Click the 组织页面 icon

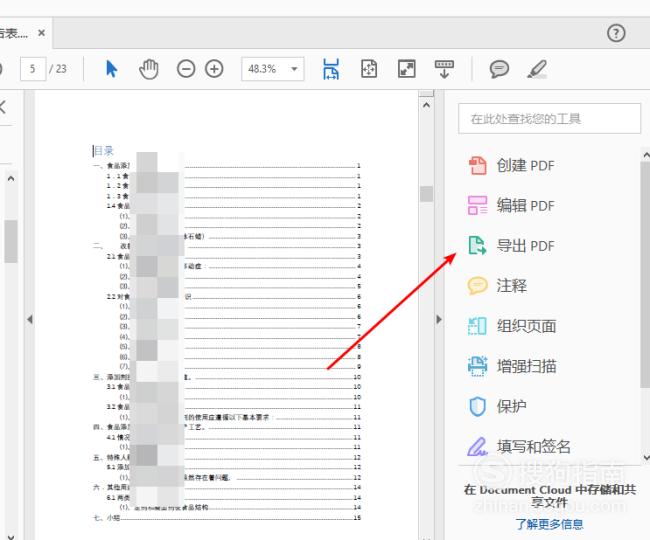tap(478, 326)
